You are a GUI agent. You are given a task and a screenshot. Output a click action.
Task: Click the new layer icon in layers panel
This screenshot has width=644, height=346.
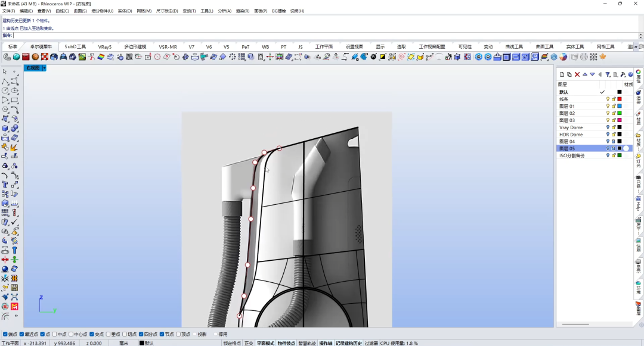562,74
